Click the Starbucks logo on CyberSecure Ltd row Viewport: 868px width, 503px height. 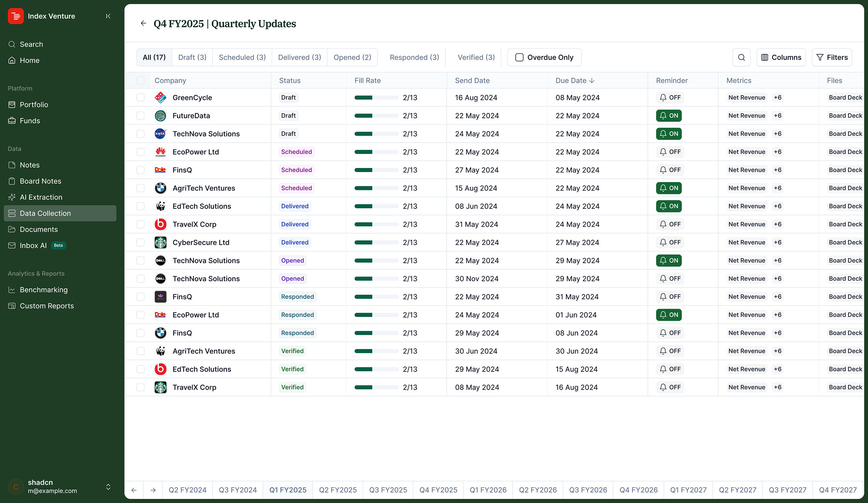pos(161,242)
